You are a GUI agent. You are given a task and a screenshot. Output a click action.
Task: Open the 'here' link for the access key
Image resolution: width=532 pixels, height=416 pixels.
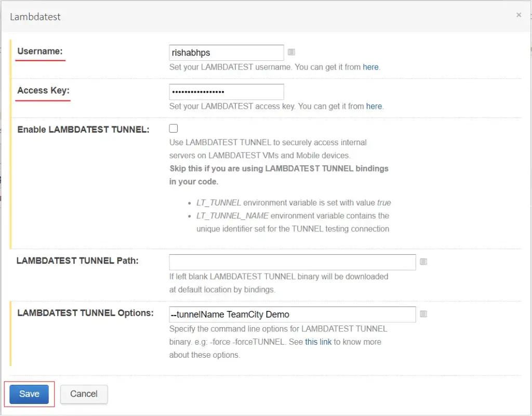tap(374, 106)
